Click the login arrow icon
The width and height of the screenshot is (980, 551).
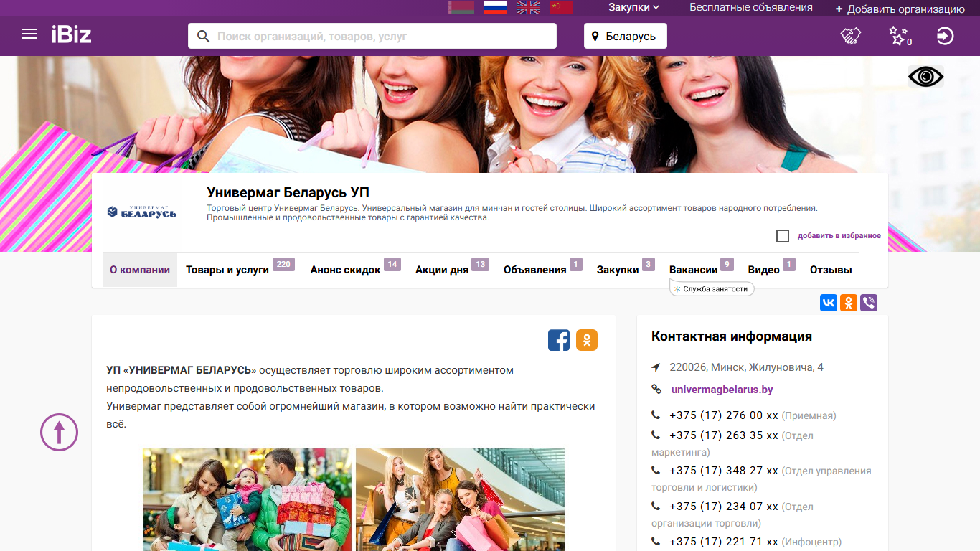tap(946, 36)
